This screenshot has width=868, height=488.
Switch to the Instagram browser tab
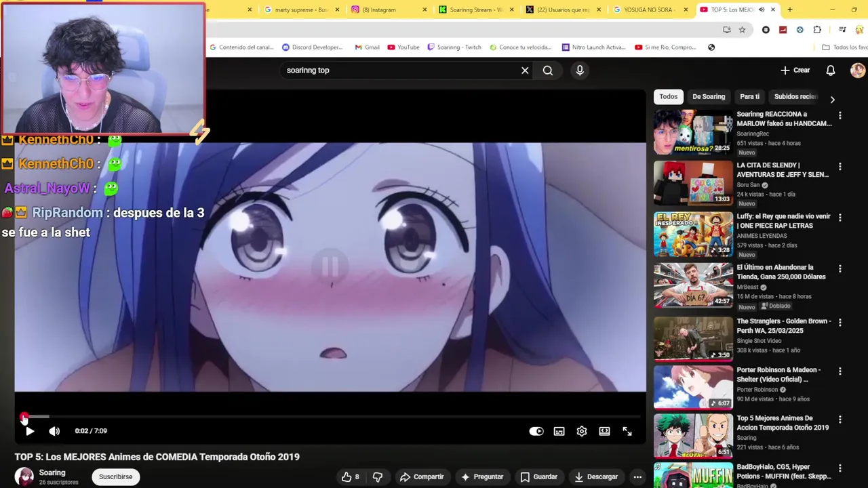tap(387, 9)
